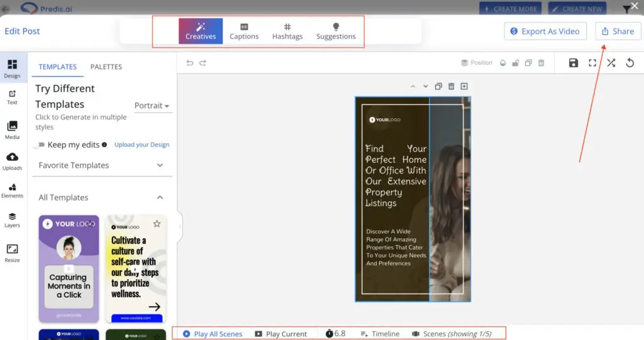Image resolution: width=644 pixels, height=340 pixels.
Task: Open the Layers panel
Action: (x=13, y=220)
